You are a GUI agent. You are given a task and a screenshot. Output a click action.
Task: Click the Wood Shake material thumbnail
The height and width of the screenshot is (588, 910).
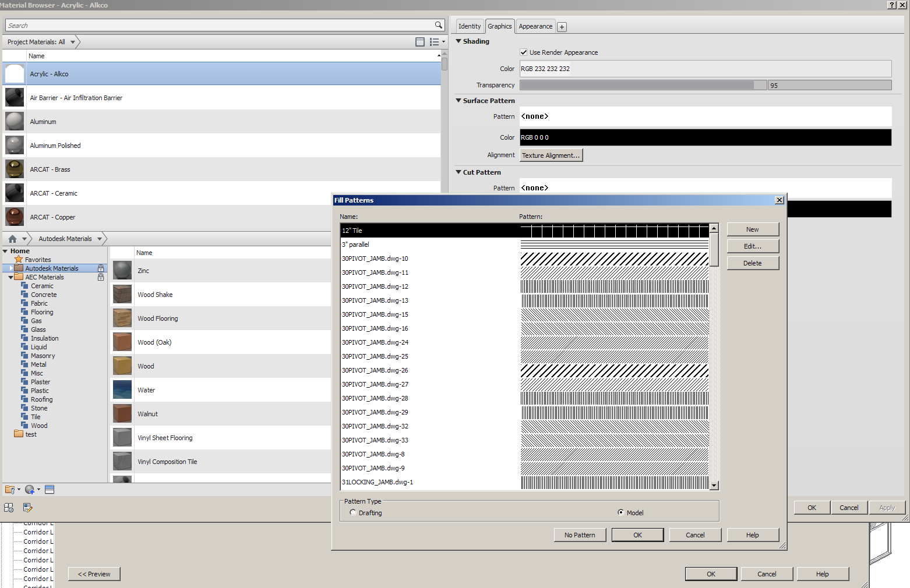[x=122, y=295]
